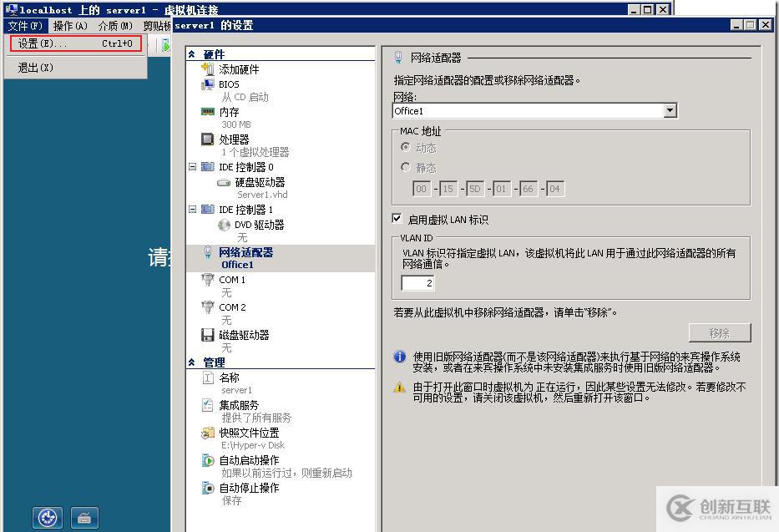The image size is (779, 532).
Task: Select the 动态 MAC address radio button
Action: click(x=406, y=147)
